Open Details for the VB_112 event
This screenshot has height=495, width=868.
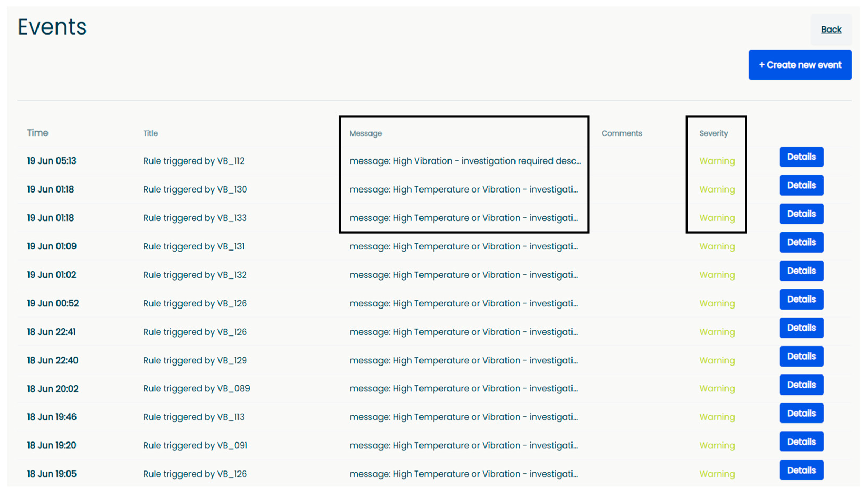[801, 157]
